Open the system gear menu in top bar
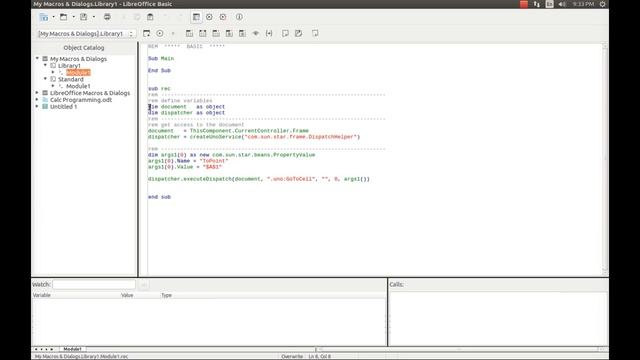 tap(602, 4)
